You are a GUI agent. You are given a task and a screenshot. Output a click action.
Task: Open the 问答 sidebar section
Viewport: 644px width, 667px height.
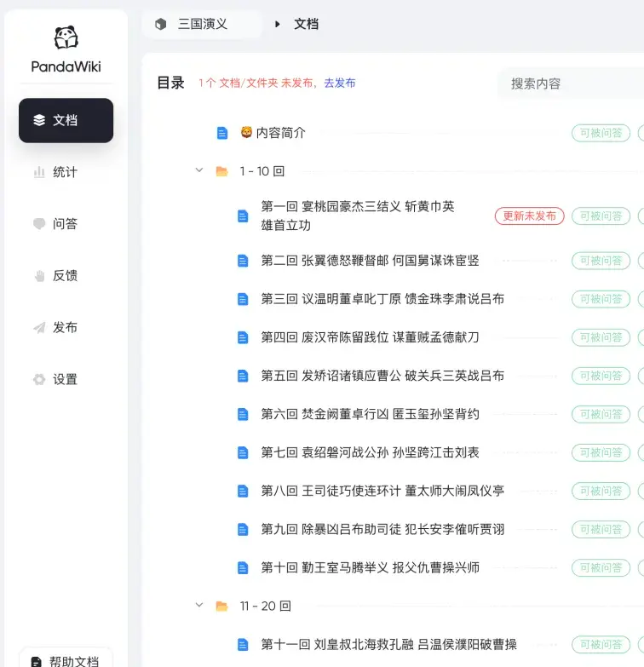(66, 224)
